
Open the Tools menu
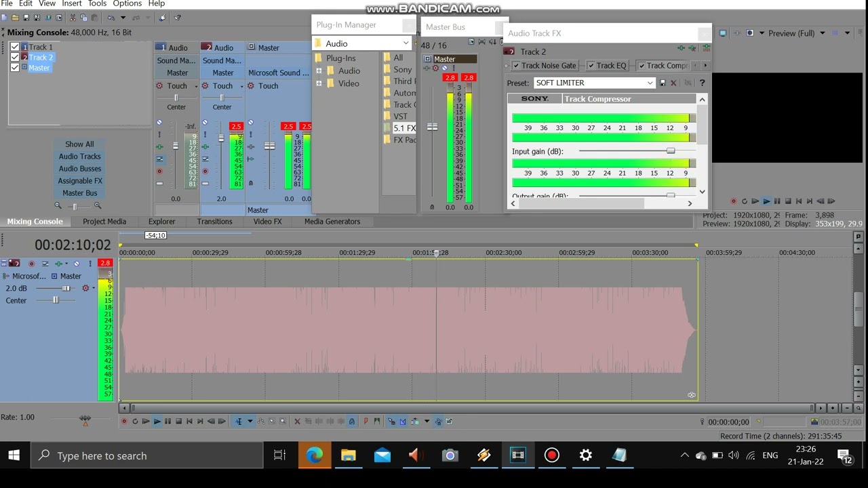coord(97,4)
